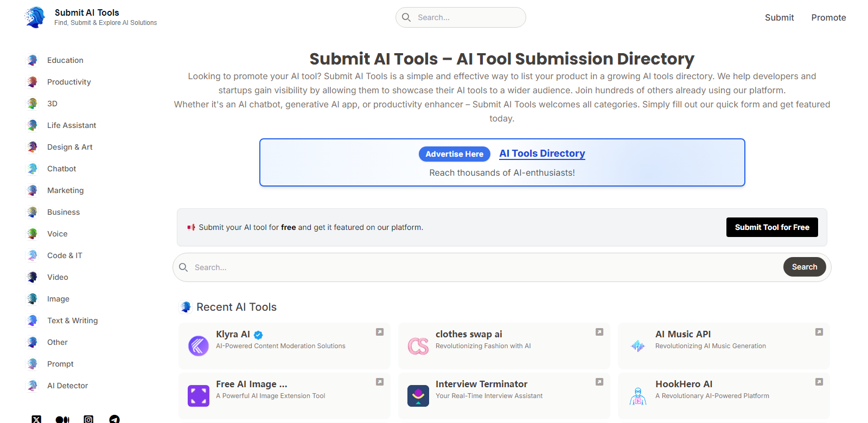
Task: Open Design & Art category
Action: tap(70, 147)
